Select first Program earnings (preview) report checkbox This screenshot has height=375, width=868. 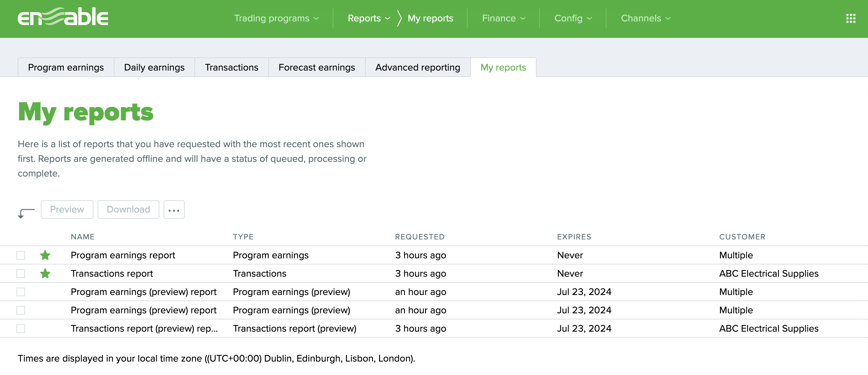point(21,292)
